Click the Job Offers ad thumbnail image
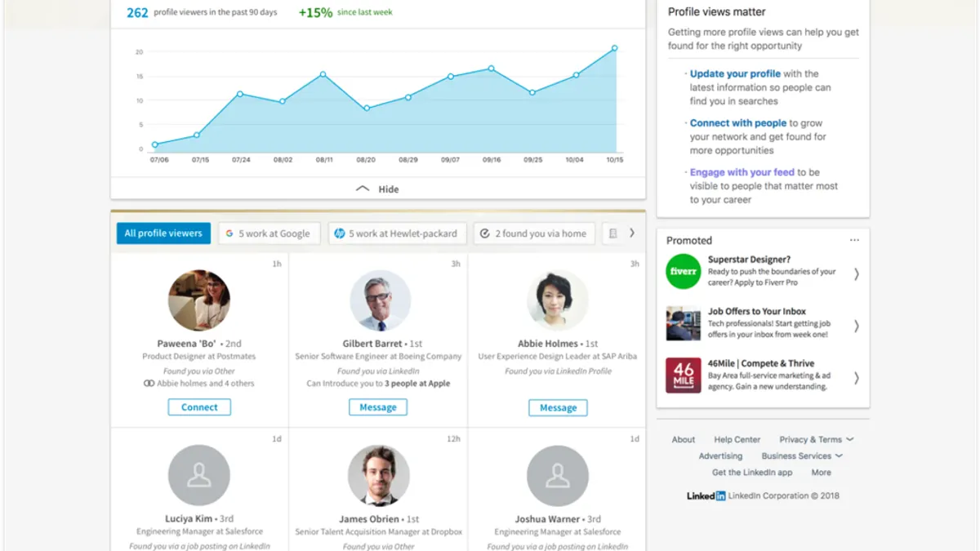The image size is (980, 551). point(683,323)
